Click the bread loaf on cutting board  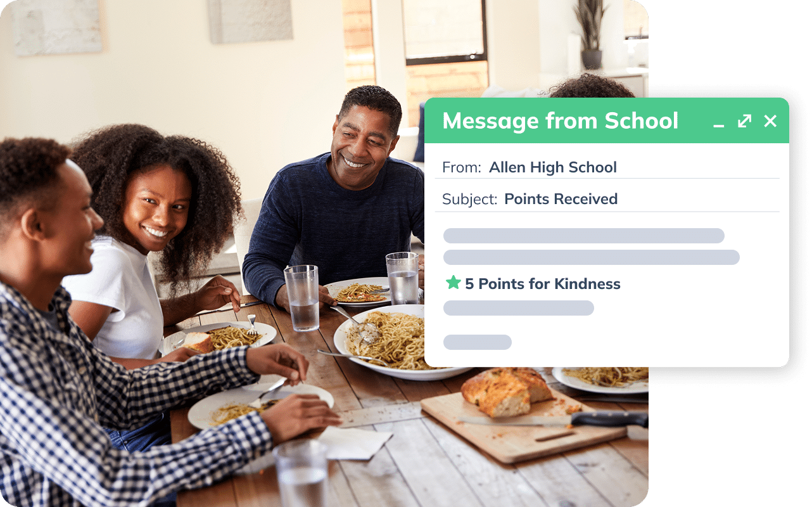point(507,390)
